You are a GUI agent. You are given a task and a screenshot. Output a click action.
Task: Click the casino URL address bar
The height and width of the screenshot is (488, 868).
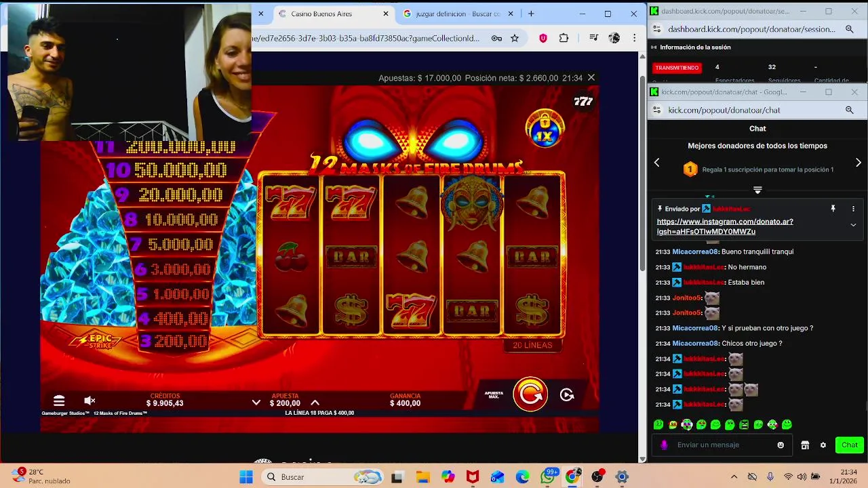click(x=366, y=38)
